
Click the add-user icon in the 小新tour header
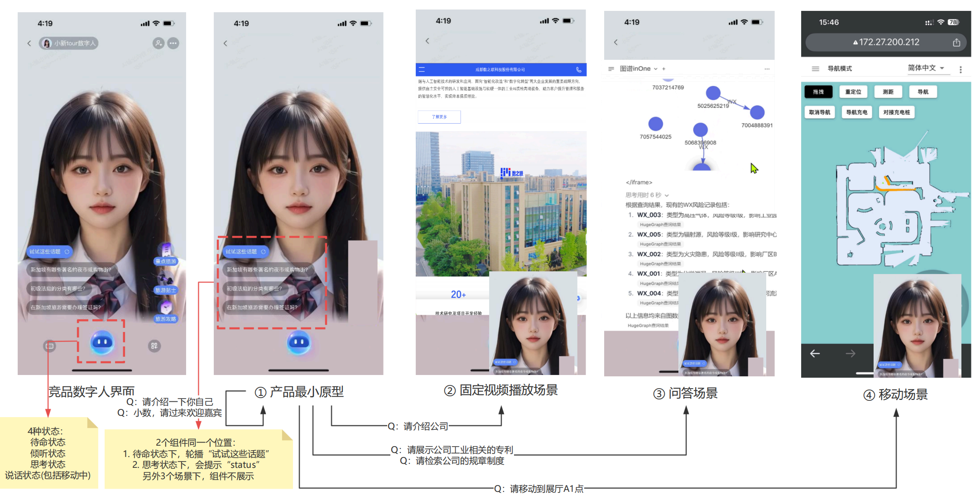click(x=158, y=43)
